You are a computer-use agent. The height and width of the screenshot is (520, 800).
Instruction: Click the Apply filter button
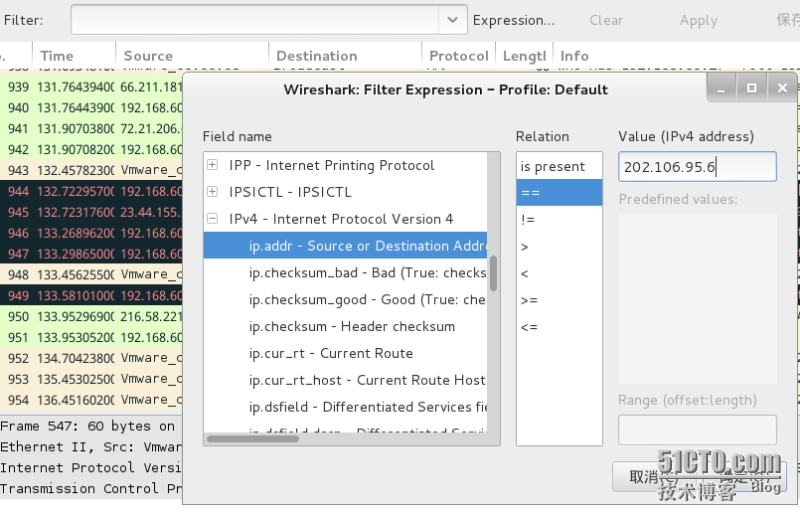point(698,20)
